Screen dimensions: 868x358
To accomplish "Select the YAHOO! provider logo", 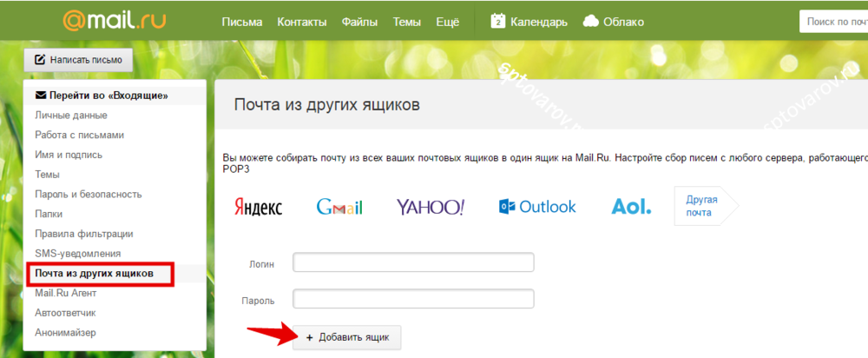I will point(431,207).
